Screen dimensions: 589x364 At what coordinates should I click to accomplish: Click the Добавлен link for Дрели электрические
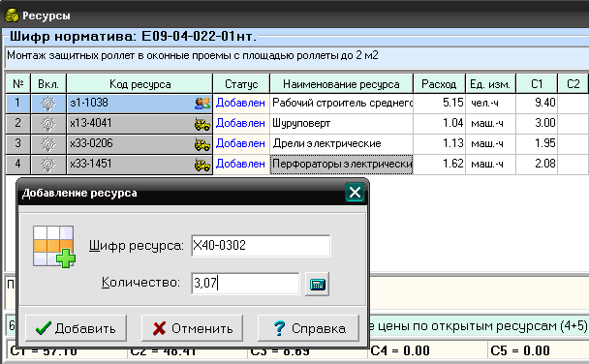pos(240,143)
